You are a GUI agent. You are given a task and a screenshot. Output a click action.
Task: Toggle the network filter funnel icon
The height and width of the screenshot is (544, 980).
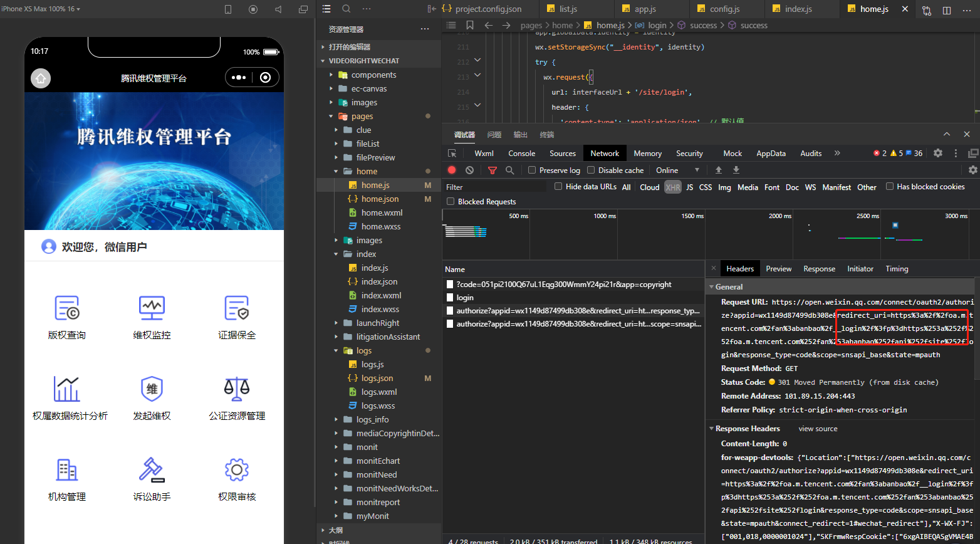click(493, 170)
